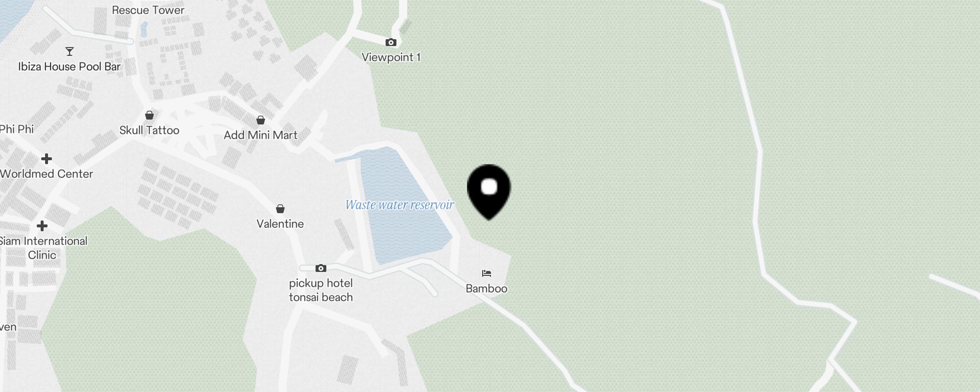The image size is (980, 392).
Task: Click the Siam International Clinic cross icon
Action: [42, 226]
